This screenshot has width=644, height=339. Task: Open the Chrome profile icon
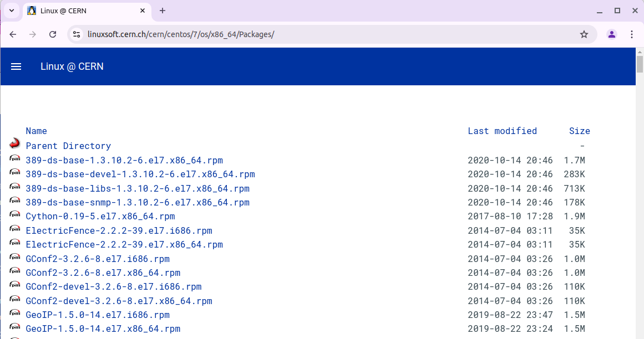click(x=612, y=34)
